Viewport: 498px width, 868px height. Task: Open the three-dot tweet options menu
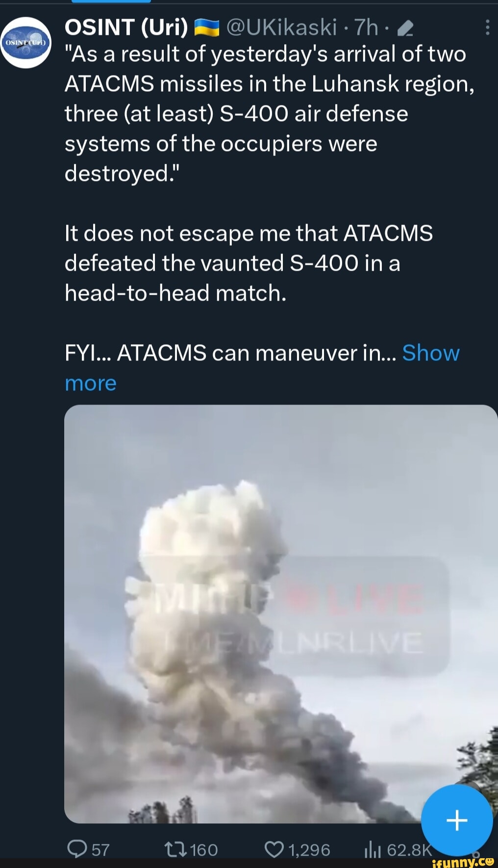click(x=487, y=27)
